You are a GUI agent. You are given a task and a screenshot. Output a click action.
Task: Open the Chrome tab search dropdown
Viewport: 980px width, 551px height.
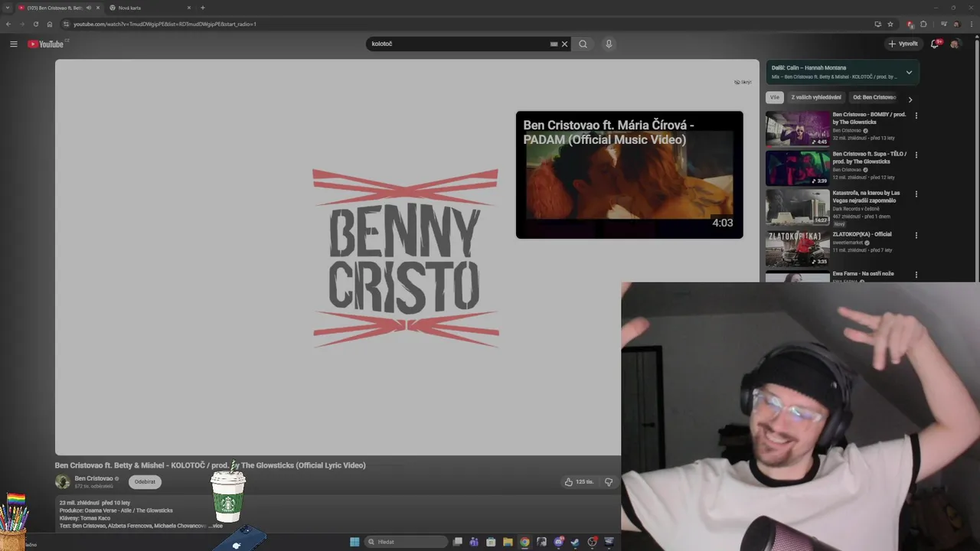click(x=8, y=8)
